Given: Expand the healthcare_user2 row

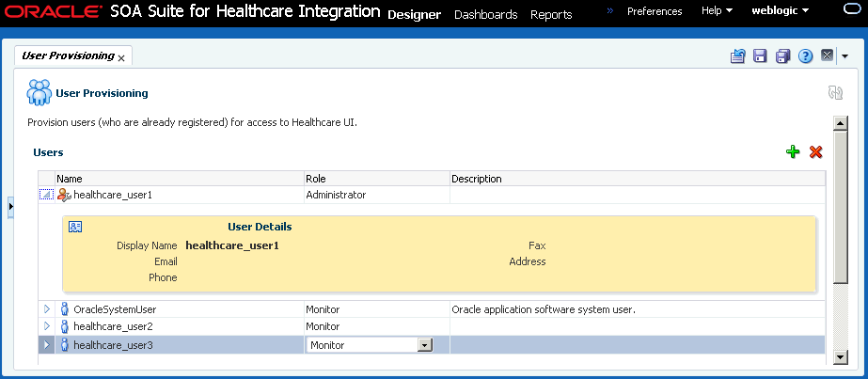Looking at the screenshot, I should 46,326.
